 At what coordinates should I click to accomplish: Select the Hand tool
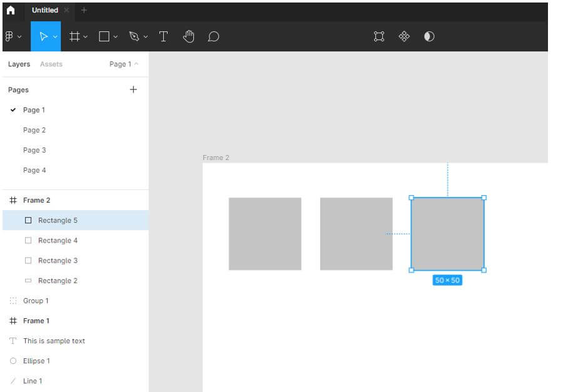coord(188,36)
